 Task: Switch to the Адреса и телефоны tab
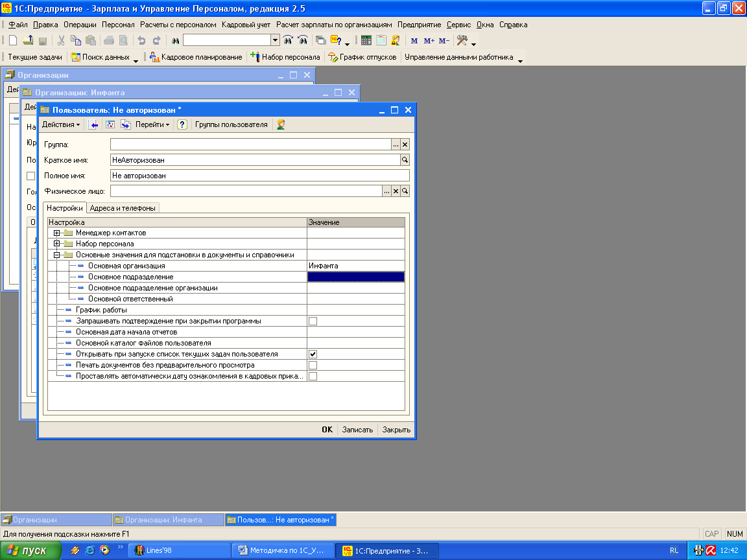123,208
